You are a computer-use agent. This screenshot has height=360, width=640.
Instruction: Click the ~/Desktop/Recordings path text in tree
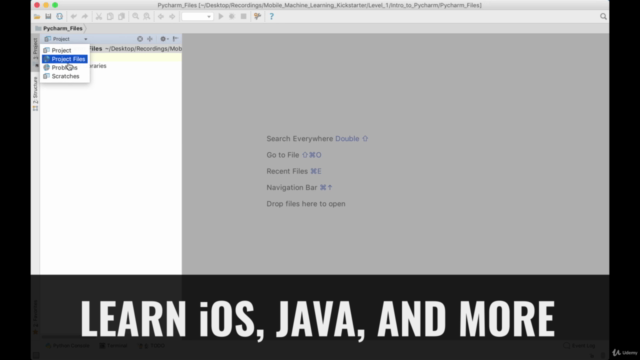point(143,49)
